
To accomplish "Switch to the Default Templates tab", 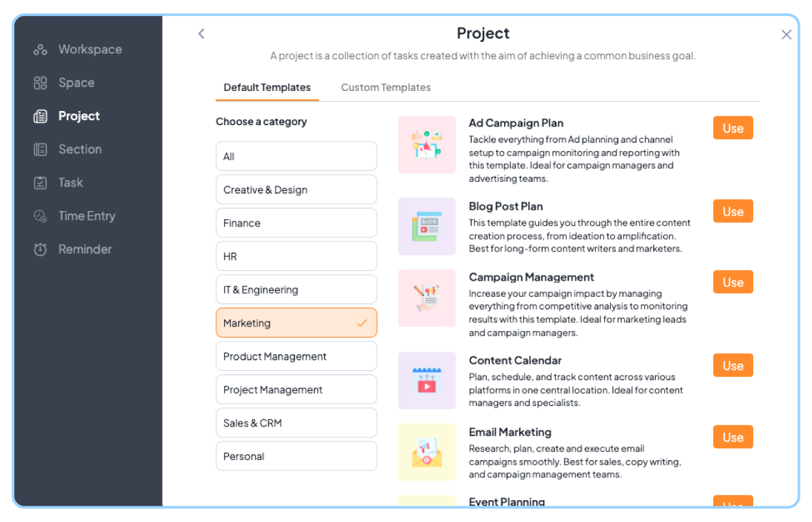I will pos(267,88).
